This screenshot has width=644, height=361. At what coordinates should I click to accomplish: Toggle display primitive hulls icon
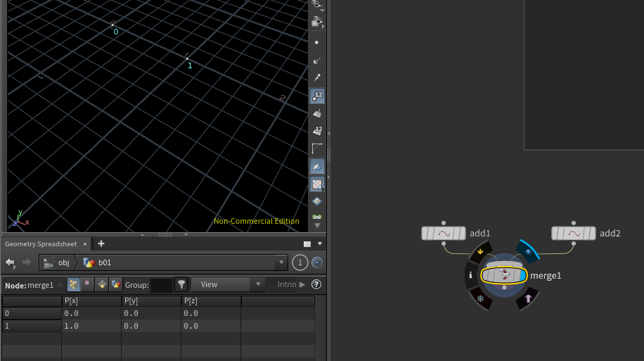coord(316,148)
